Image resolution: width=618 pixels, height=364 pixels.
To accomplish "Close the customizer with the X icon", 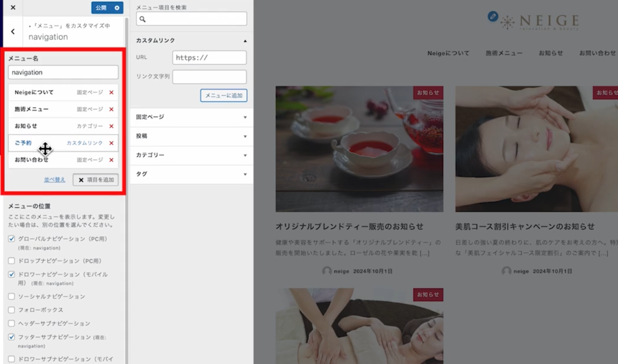I will [13, 8].
